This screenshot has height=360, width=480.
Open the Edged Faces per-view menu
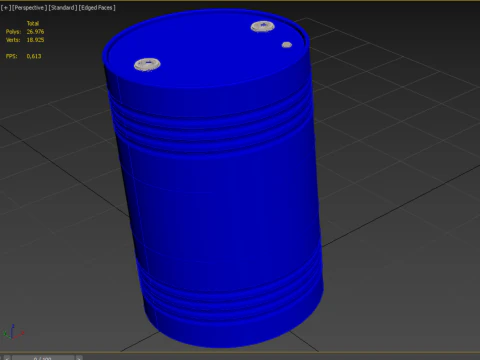tap(97, 8)
